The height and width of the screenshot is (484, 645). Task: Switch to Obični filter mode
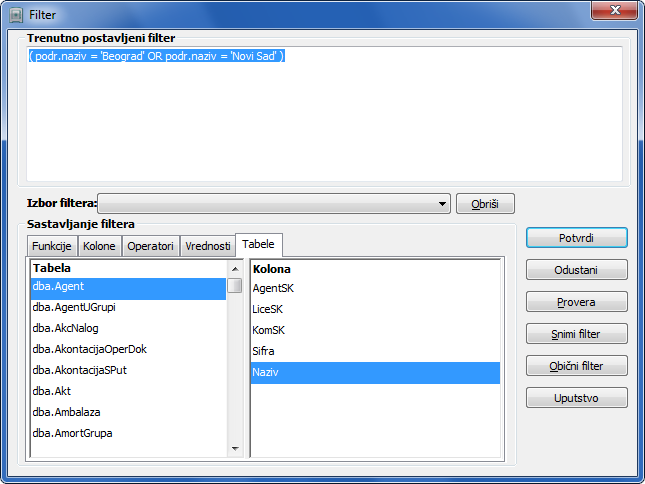pos(576,366)
